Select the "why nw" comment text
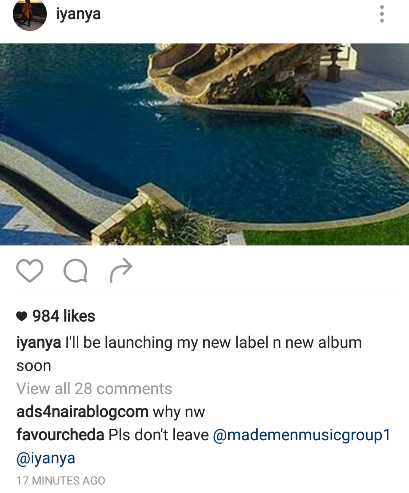The width and height of the screenshot is (409, 493). [179, 412]
